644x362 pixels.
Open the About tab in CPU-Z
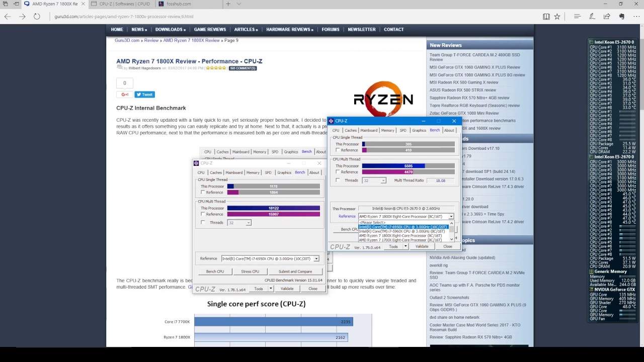[x=449, y=130]
